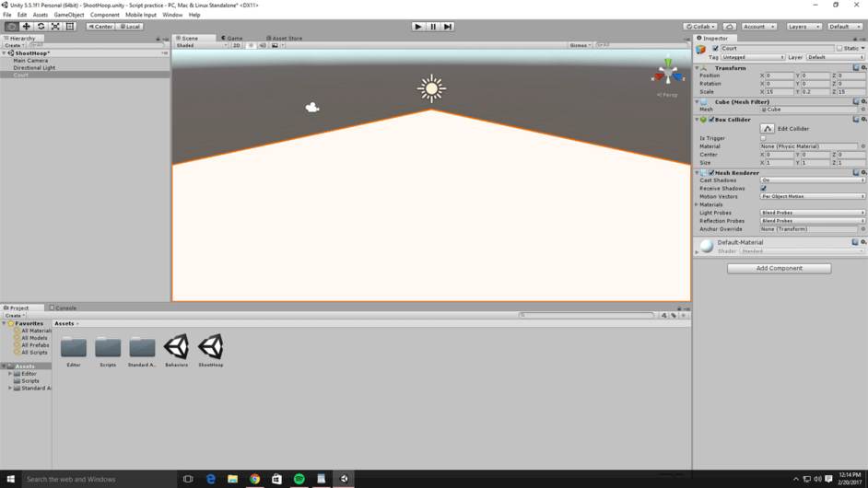The image size is (868, 488).
Task: Select the Hand tool in toolbar
Action: (11, 27)
